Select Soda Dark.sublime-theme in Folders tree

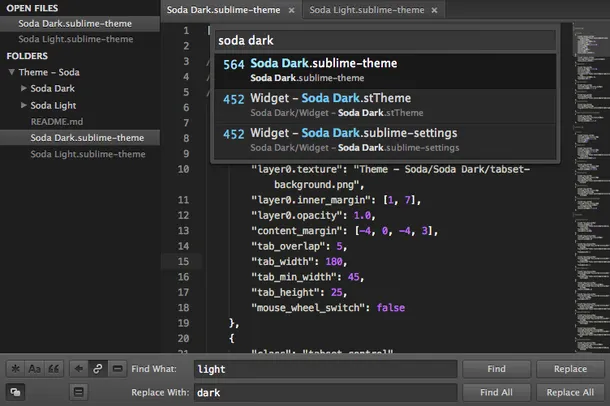pyautogui.click(x=80, y=138)
